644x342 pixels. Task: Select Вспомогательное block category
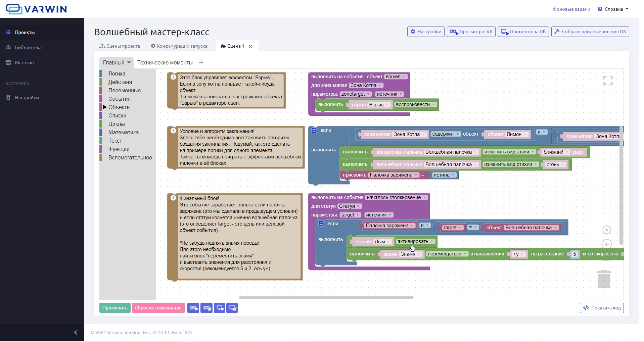(130, 157)
